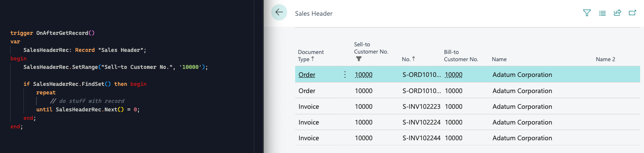Click the Name 2 column header
Viewport: 644px width, 153px height.
(x=605, y=59)
